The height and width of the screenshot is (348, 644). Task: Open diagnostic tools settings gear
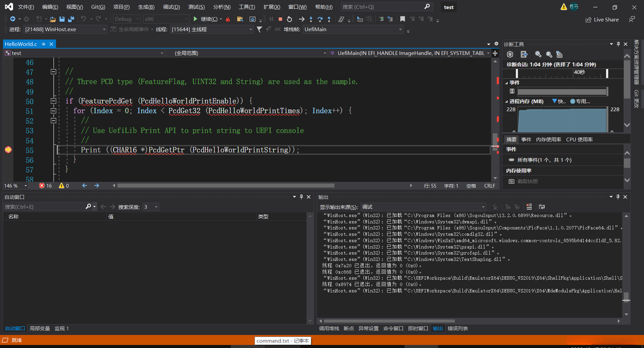pyautogui.click(x=510, y=54)
